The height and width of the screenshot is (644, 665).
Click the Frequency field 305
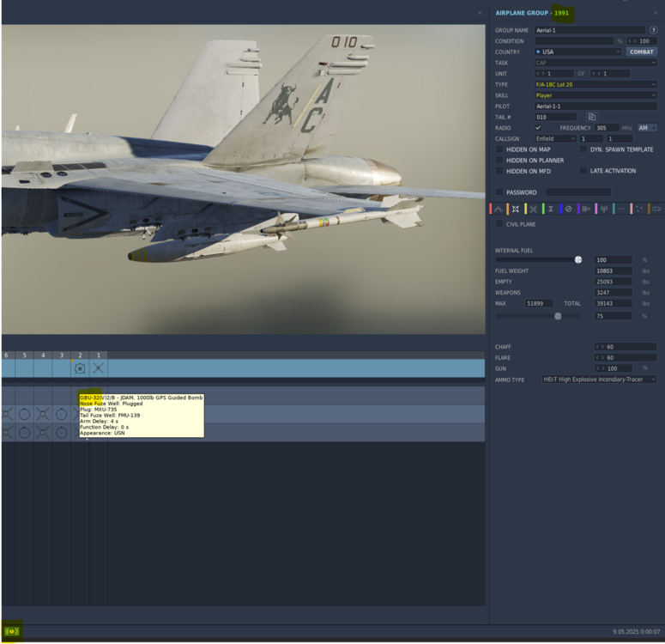tap(607, 128)
